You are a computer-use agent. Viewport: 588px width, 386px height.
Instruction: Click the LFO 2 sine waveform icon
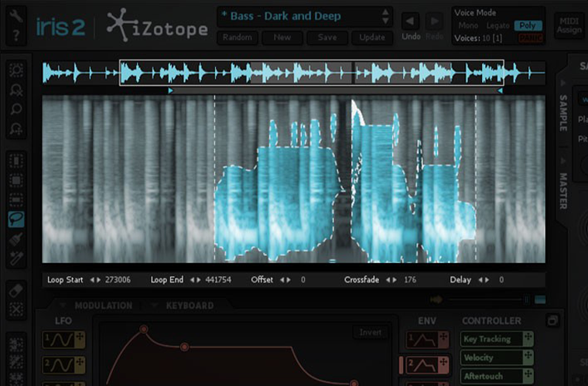[60, 365]
